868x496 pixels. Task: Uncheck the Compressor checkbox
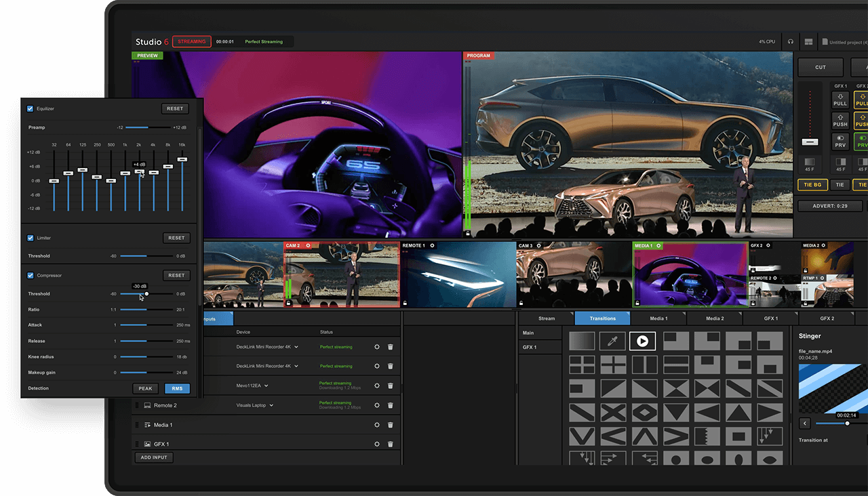coord(29,275)
